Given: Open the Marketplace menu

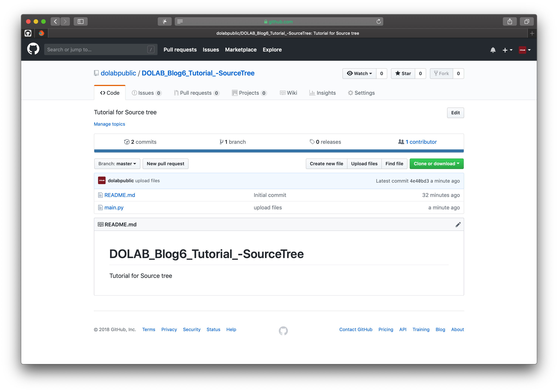Looking at the screenshot, I should tap(241, 49).
